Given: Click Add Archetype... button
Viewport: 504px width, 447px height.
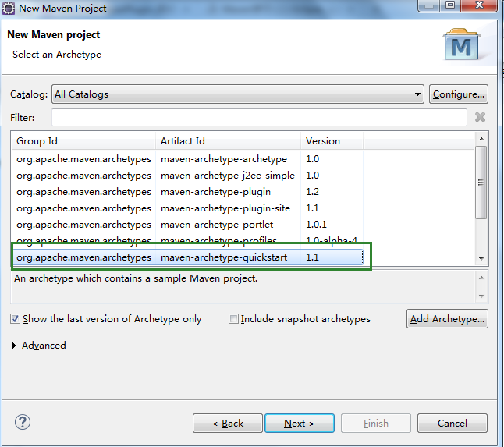Looking at the screenshot, I should [447, 319].
